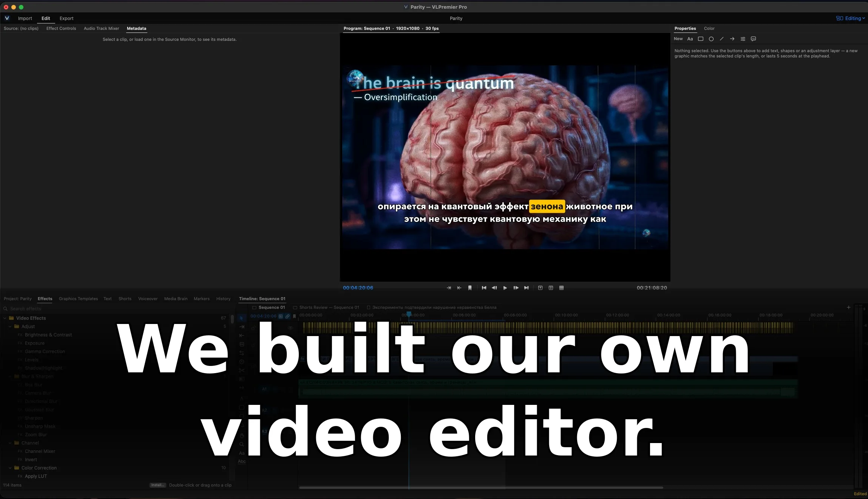This screenshot has height=499, width=868.
Task: Select the Track Select Forward tool
Action: tap(242, 327)
